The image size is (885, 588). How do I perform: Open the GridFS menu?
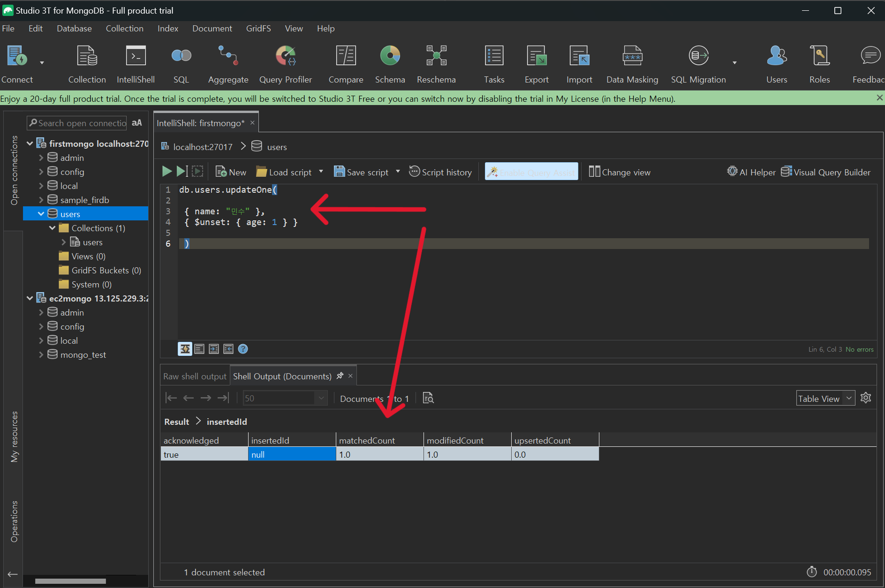pyautogui.click(x=258, y=29)
